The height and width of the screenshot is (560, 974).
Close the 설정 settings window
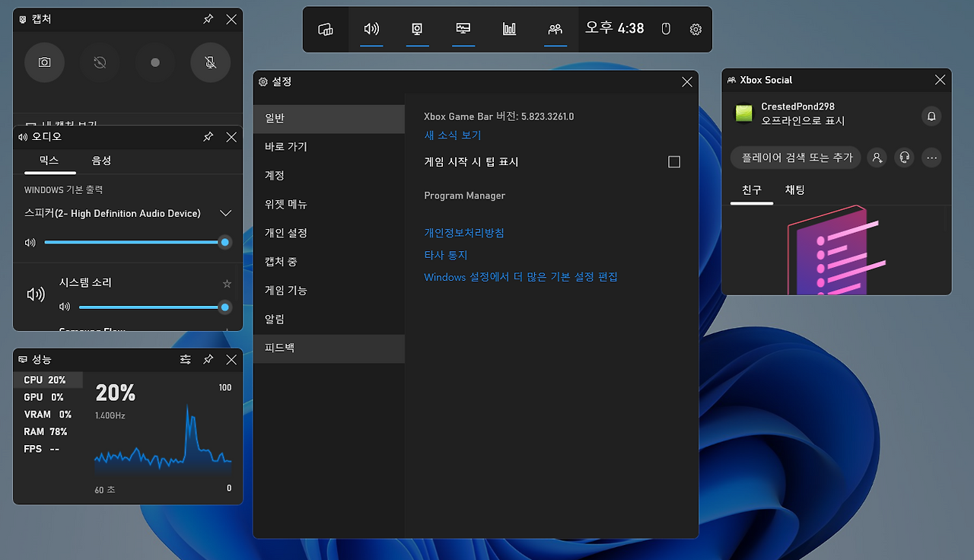[x=687, y=81]
